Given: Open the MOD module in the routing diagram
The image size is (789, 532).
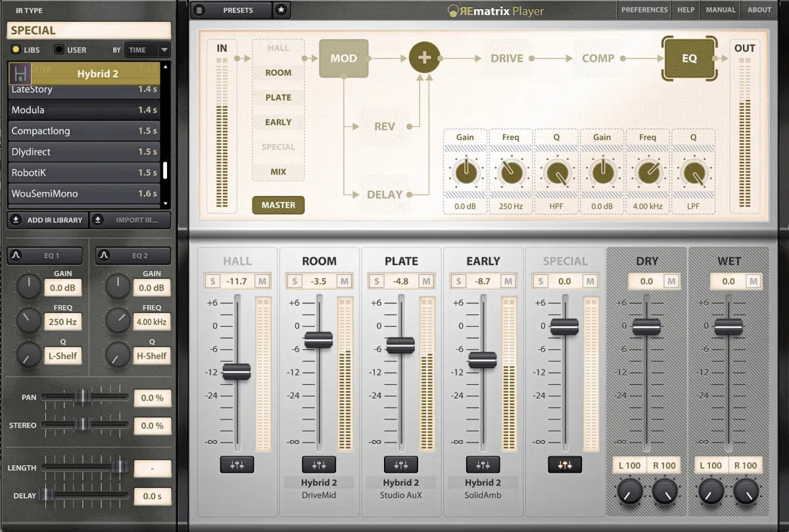Looking at the screenshot, I should tap(343, 58).
